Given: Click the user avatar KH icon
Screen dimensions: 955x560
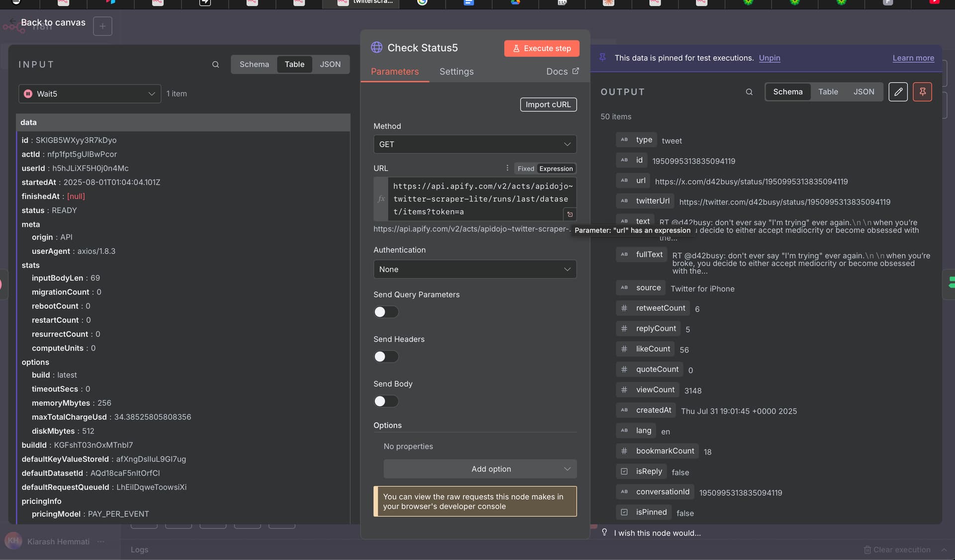Looking at the screenshot, I should (x=13, y=541).
